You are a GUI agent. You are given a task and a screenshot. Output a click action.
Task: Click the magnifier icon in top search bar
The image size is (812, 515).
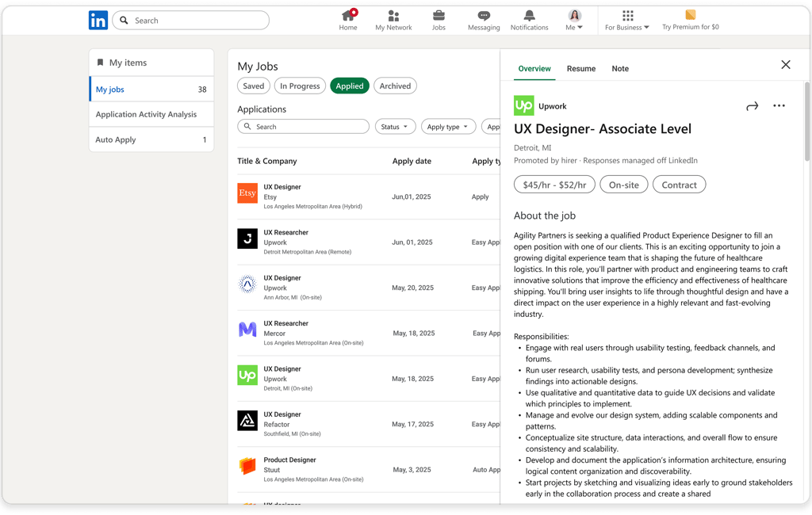coord(124,20)
